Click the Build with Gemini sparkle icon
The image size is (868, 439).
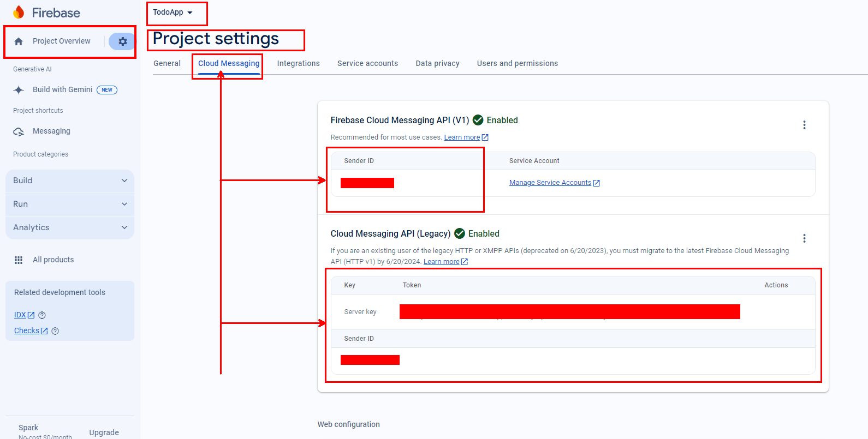coord(19,90)
